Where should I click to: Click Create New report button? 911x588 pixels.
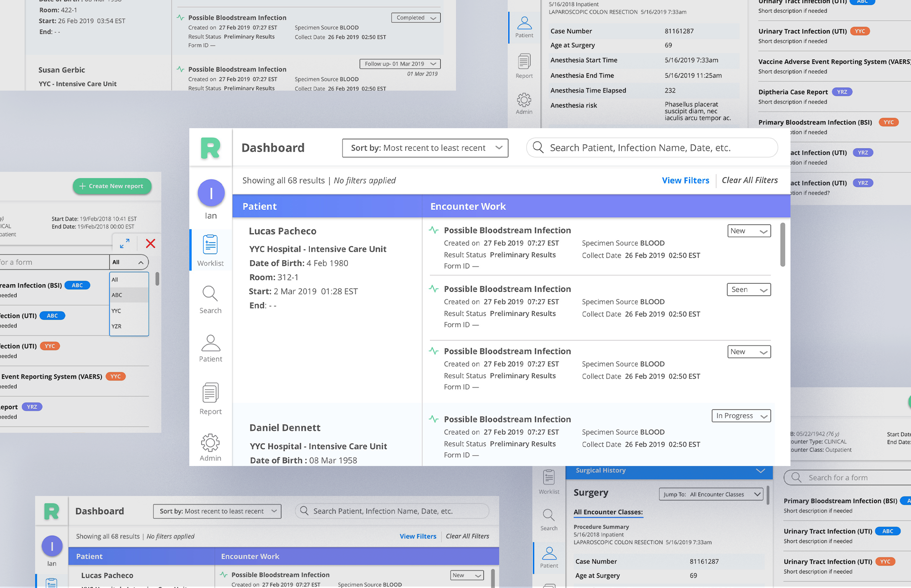coord(112,186)
